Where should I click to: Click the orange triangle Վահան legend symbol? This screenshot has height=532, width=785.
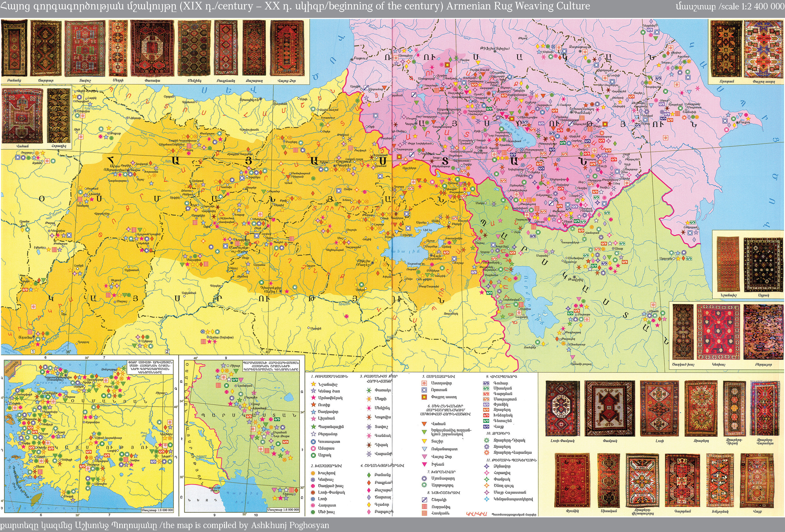[x=425, y=424]
